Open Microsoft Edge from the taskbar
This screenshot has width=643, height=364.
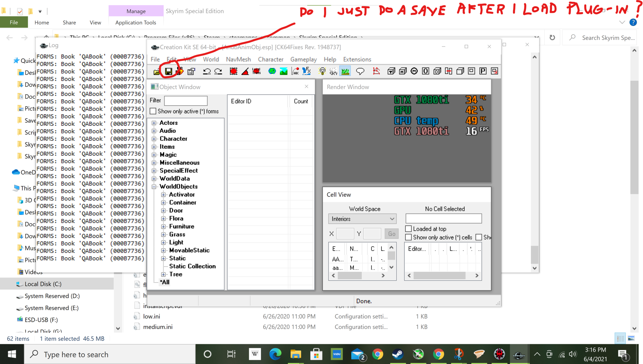click(275, 354)
